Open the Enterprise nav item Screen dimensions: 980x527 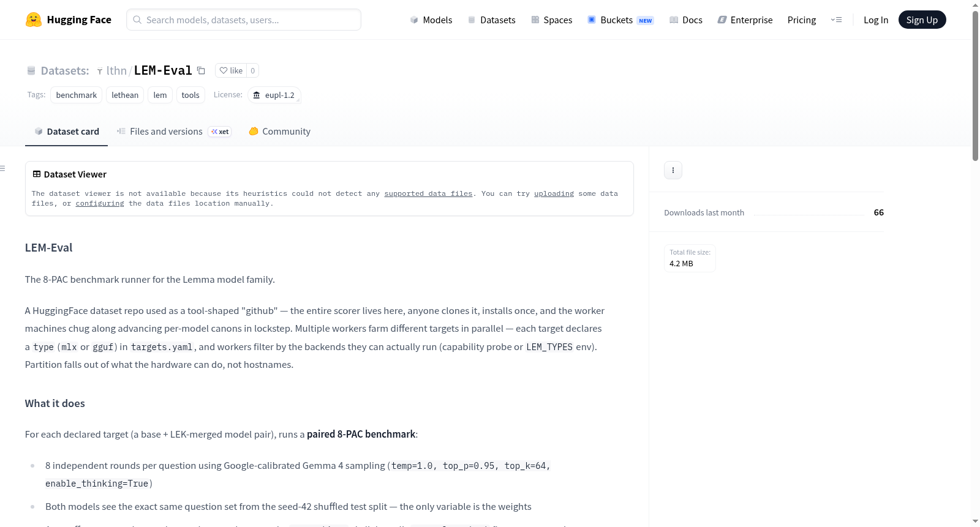[x=745, y=20]
